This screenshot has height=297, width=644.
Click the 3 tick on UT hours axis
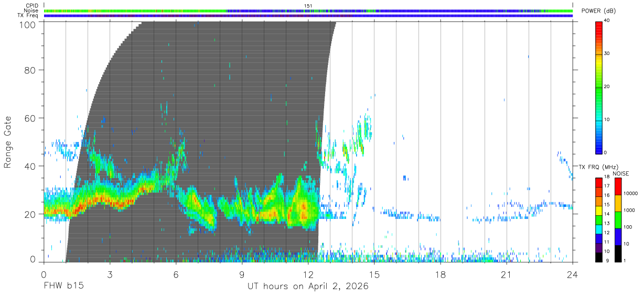coord(110,274)
